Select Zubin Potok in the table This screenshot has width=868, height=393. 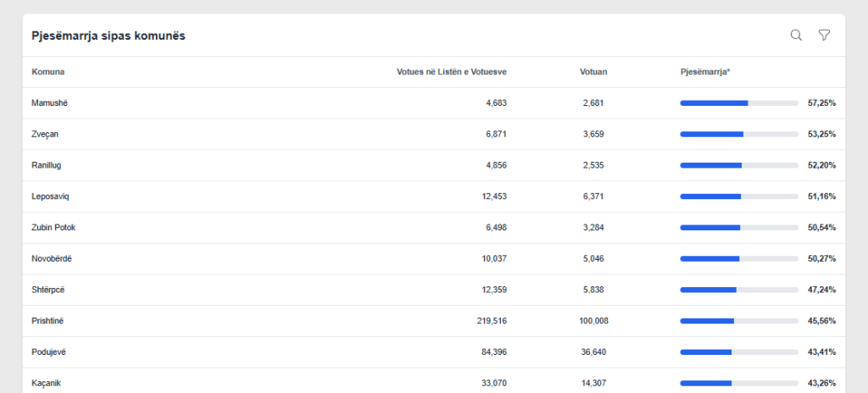click(53, 228)
